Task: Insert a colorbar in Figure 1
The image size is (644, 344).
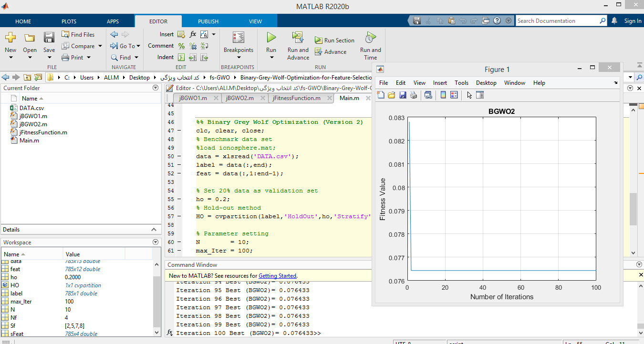Action: [x=443, y=95]
